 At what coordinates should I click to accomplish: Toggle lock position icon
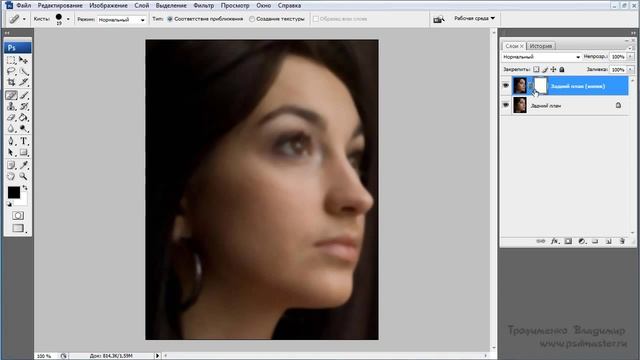(x=553, y=69)
